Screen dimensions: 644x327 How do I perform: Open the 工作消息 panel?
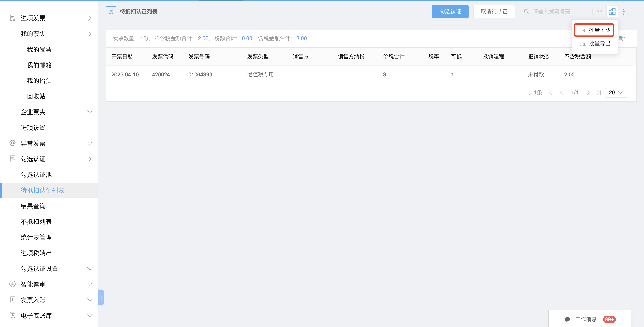[590, 319]
